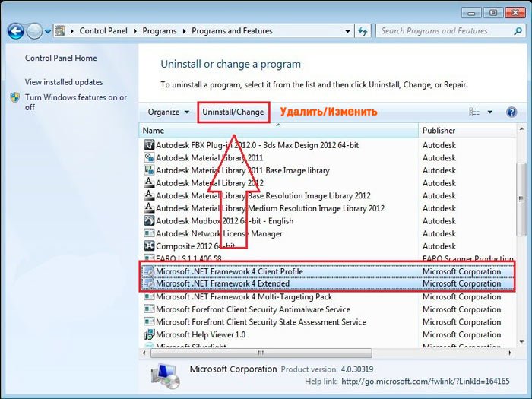The width and height of the screenshot is (532, 399).
Task: Click the Autodesk Material Library 2012 icon
Action: 149,182
